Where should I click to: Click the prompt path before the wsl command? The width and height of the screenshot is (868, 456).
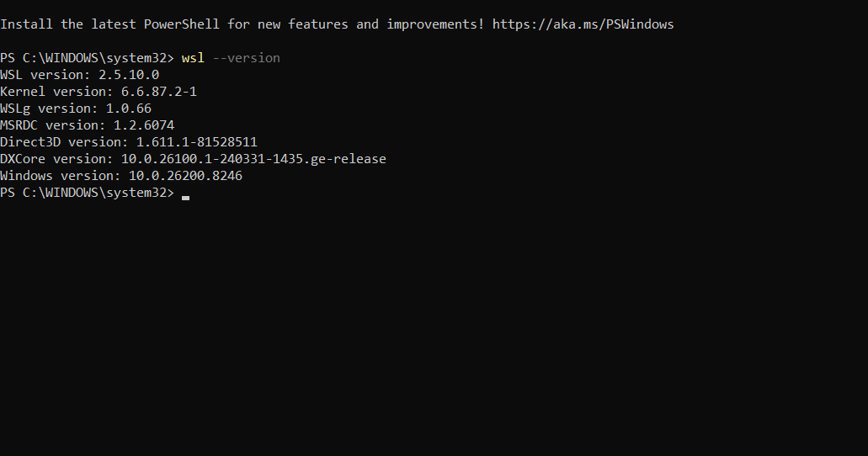[x=87, y=58]
